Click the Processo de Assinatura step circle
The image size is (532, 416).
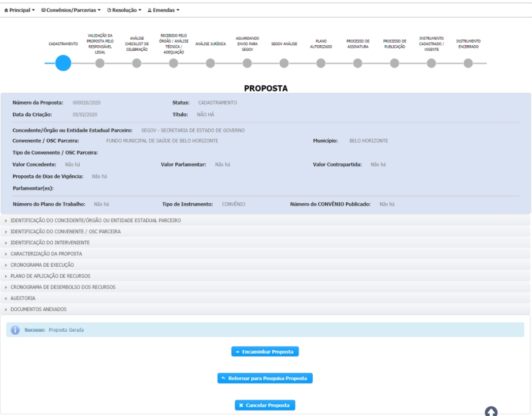[357, 63]
